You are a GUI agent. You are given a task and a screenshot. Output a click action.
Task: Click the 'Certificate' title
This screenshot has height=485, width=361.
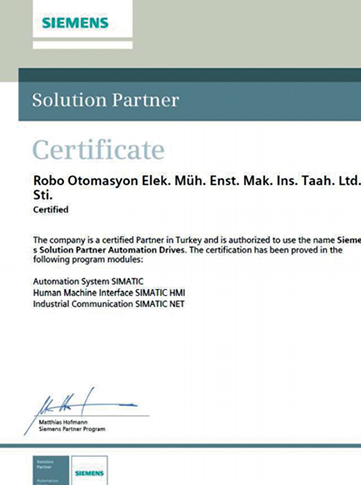[98, 150]
